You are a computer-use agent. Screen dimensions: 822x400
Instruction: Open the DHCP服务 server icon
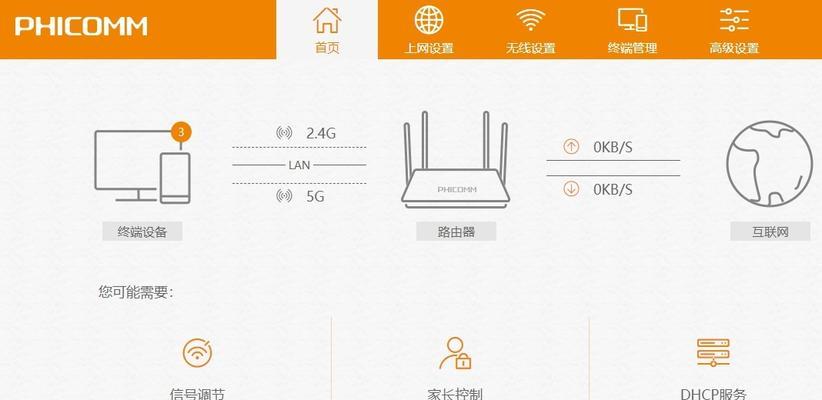coord(713,352)
